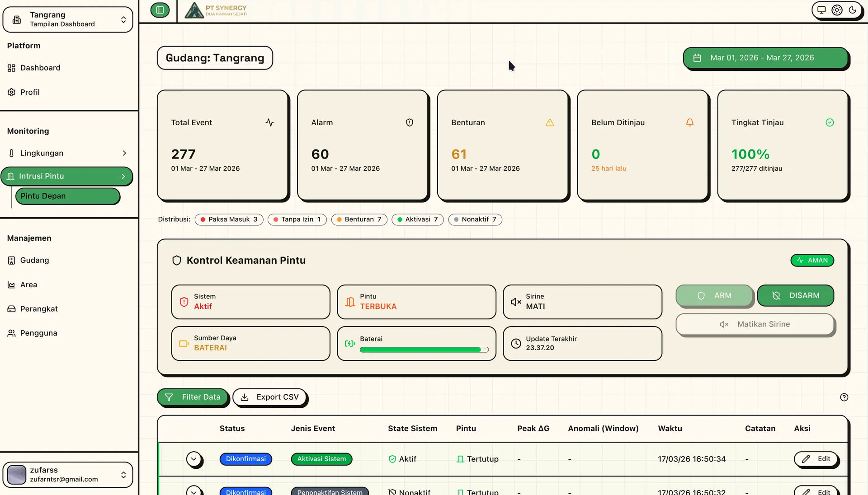The width and height of the screenshot is (868, 495).
Task: Select the Nonaktif distribution chip
Action: tap(475, 219)
